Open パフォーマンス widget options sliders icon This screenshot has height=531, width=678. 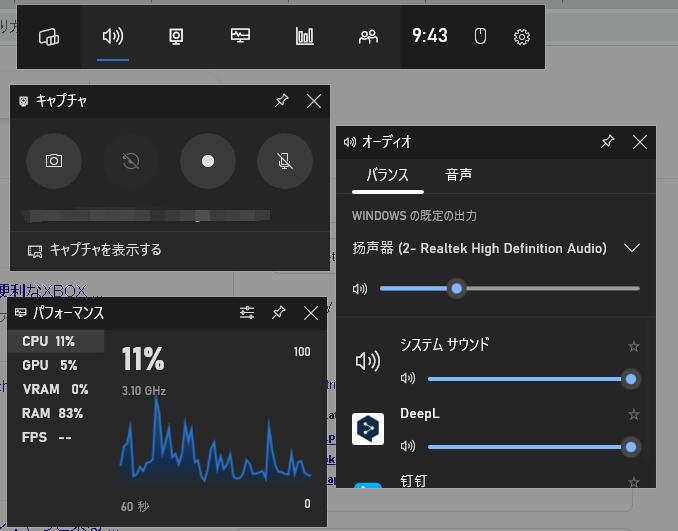[x=247, y=313]
